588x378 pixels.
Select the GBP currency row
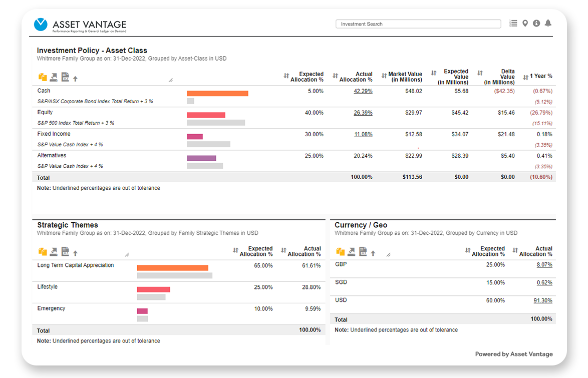(443, 269)
